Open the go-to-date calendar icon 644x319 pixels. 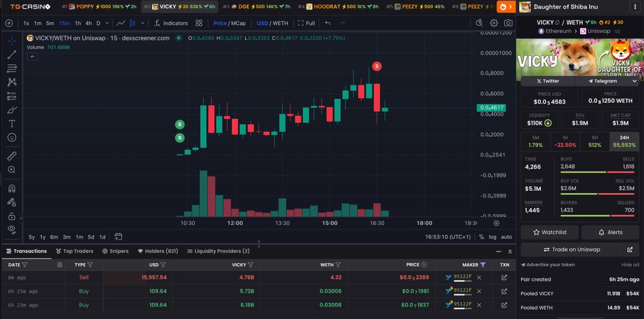point(118,237)
